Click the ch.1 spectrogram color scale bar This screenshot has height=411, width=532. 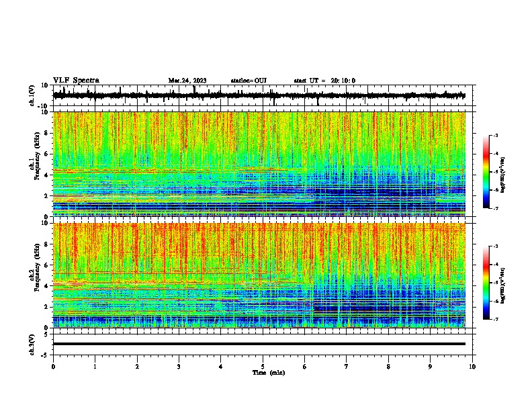(486, 172)
